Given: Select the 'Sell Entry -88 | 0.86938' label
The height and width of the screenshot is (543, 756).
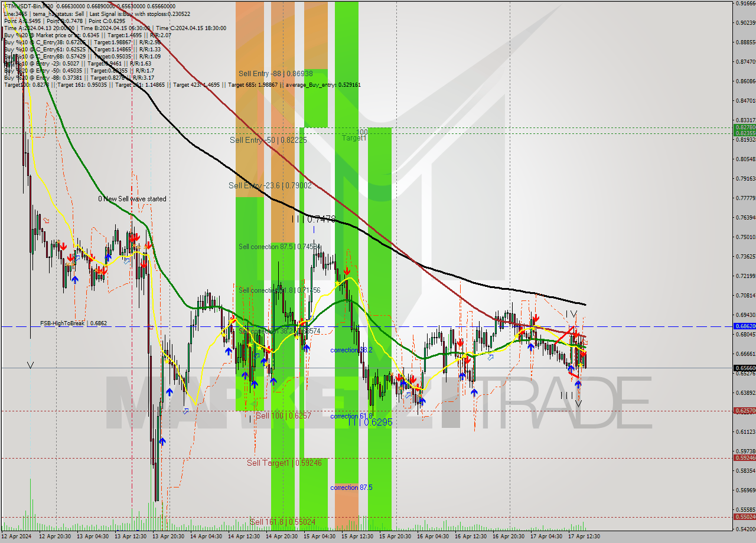Looking at the screenshot, I should pos(276,74).
